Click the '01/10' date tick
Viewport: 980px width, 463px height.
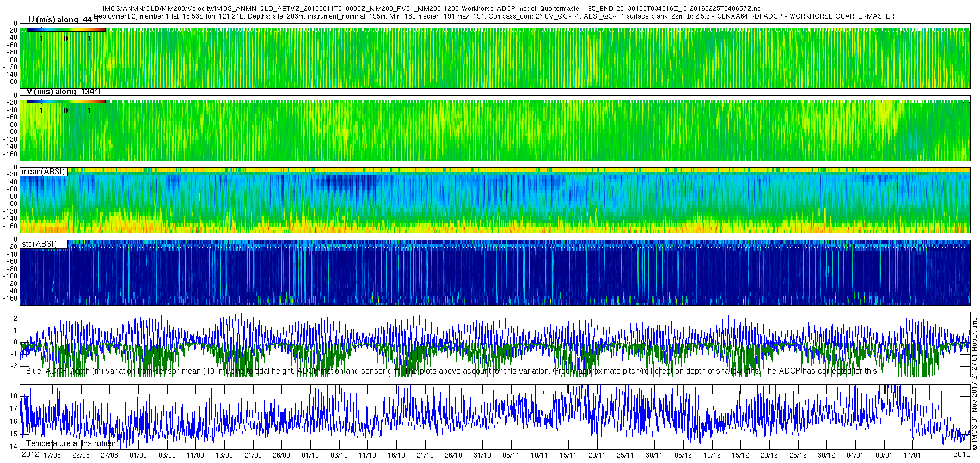tap(310, 455)
